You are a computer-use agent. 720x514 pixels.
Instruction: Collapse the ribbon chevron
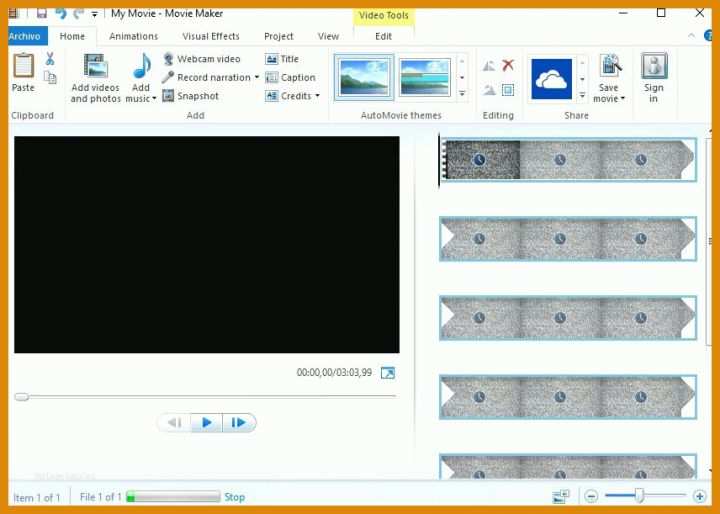pyautogui.click(x=691, y=35)
